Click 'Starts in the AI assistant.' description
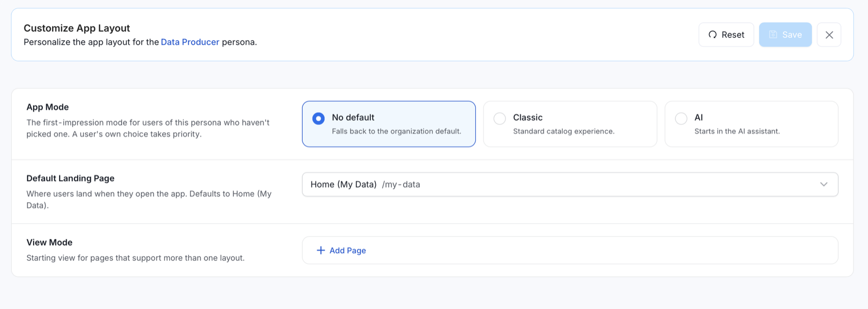Image resolution: width=868 pixels, height=309 pixels. tap(737, 131)
